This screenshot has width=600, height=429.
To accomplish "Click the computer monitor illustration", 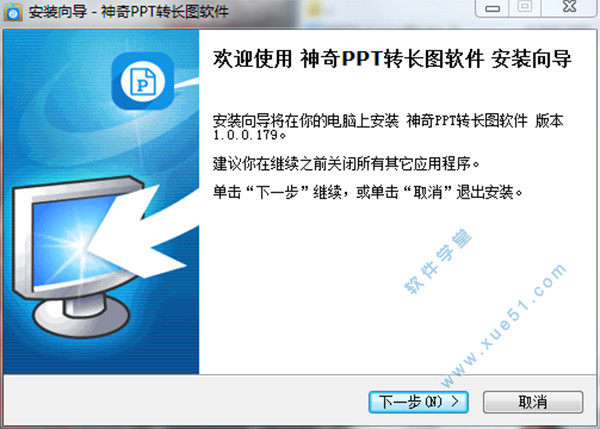I will (x=77, y=256).
